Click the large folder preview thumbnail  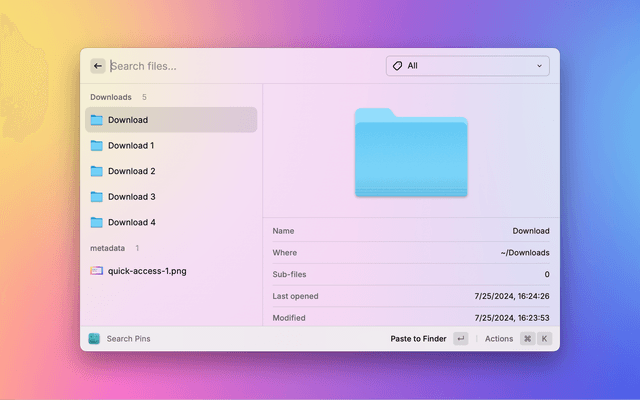pyautogui.click(x=411, y=152)
